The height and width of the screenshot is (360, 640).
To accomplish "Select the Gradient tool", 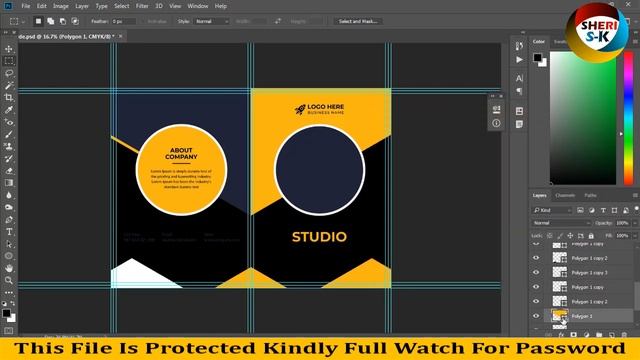I will (x=9, y=183).
